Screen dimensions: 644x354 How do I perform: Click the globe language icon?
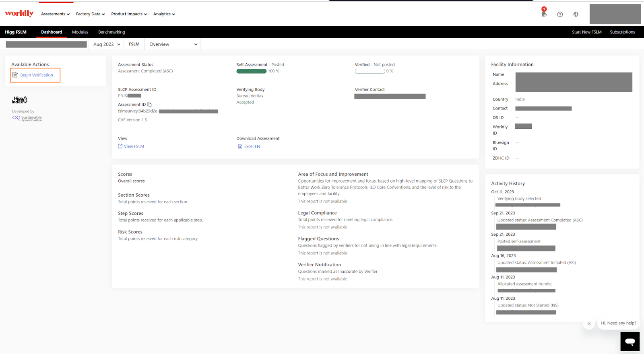pos(576,14)
